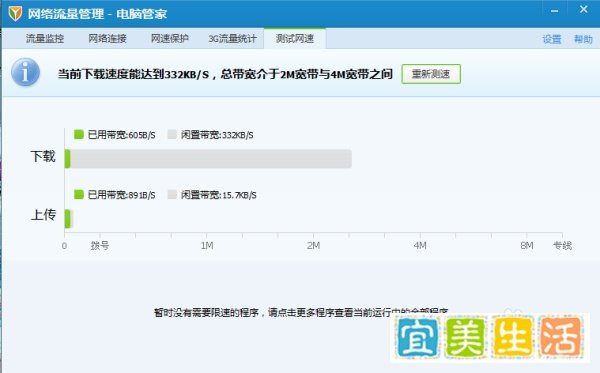Switch to the 流量监控 tab
This screenshot has height=373, width=600.
[45, 39]
